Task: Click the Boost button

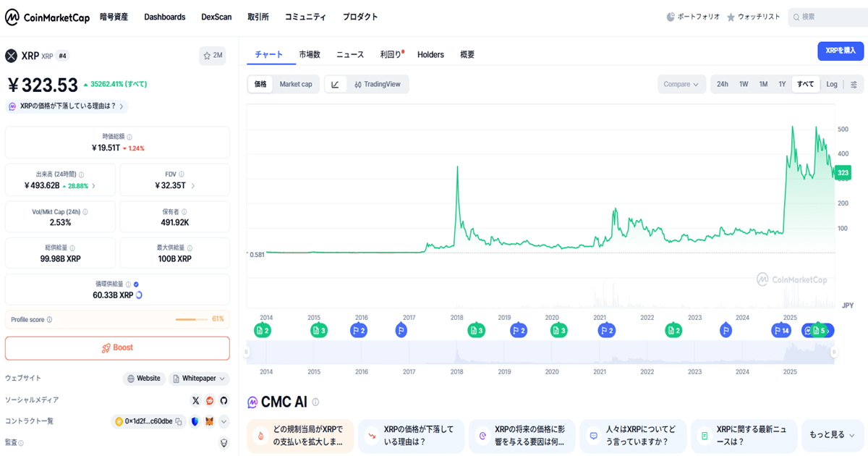Action: point(117,348)
